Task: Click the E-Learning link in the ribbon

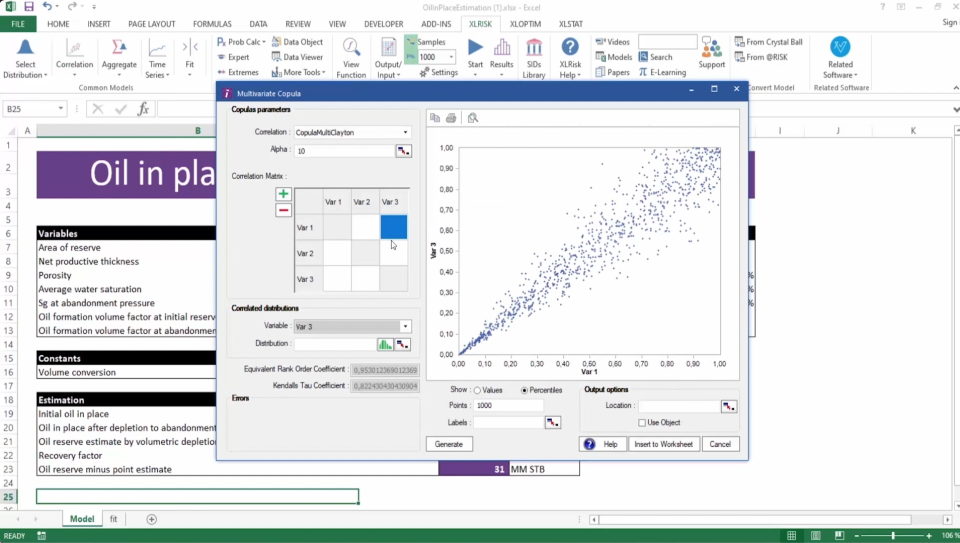Action: pos(662,72)
